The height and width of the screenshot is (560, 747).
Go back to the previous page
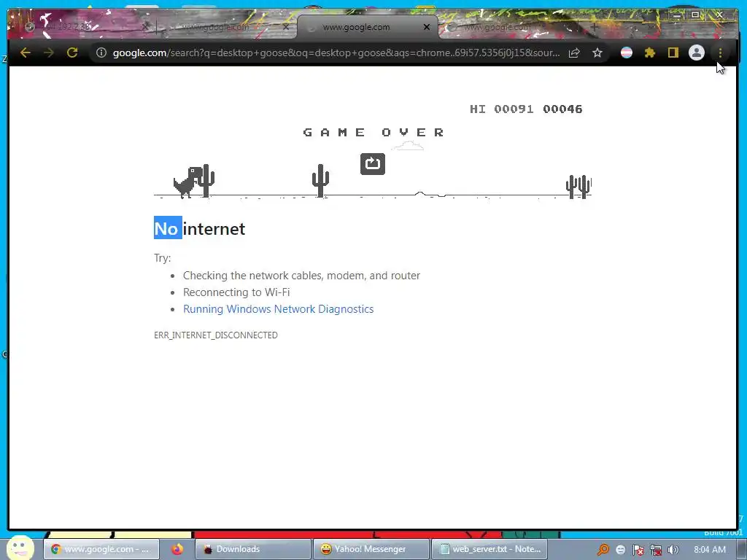click(x=26, y=52)
